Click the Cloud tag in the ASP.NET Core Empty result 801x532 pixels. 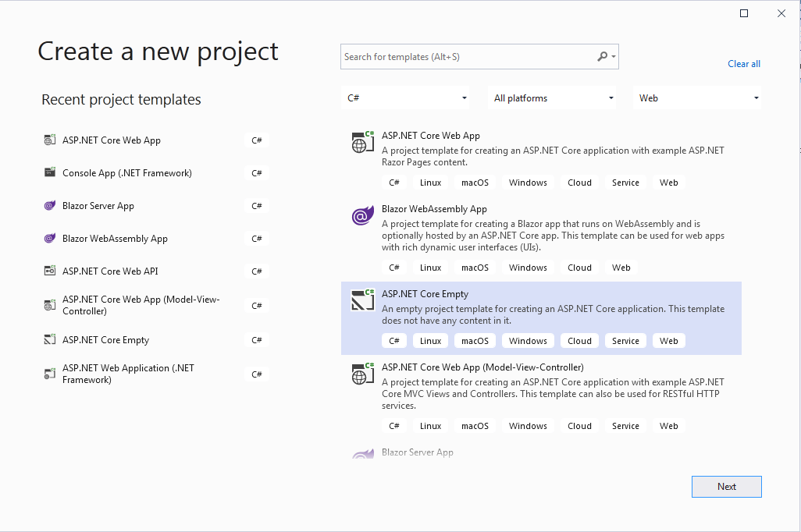click(x=579, y=341)
